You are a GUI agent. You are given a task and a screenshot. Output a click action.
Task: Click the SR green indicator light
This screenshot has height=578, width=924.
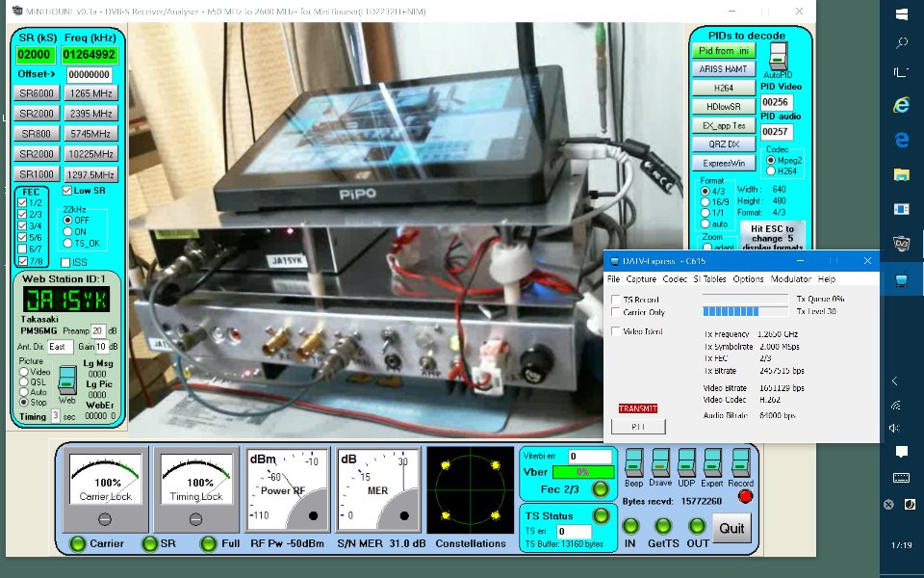click(x=150, y=543)
